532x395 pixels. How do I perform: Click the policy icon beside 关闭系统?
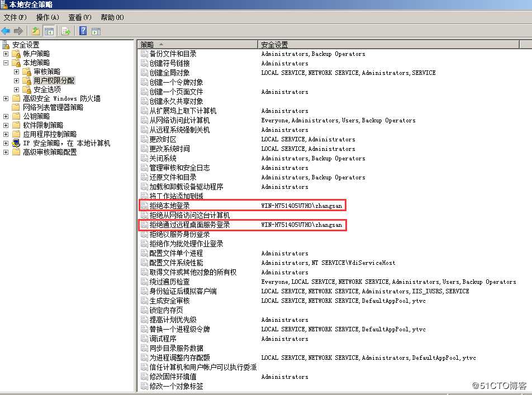tap(144, 158)
